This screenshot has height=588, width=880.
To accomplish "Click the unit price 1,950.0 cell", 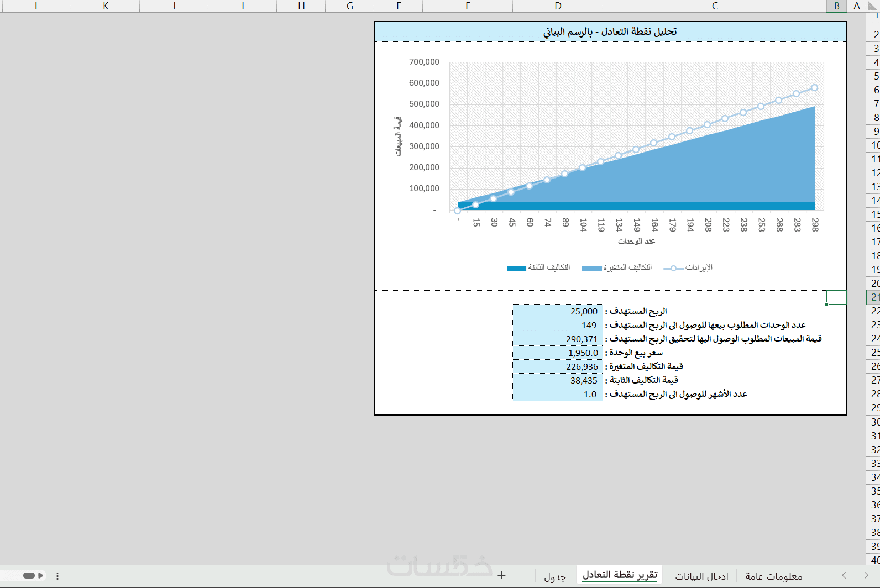I will coord(558,353).
